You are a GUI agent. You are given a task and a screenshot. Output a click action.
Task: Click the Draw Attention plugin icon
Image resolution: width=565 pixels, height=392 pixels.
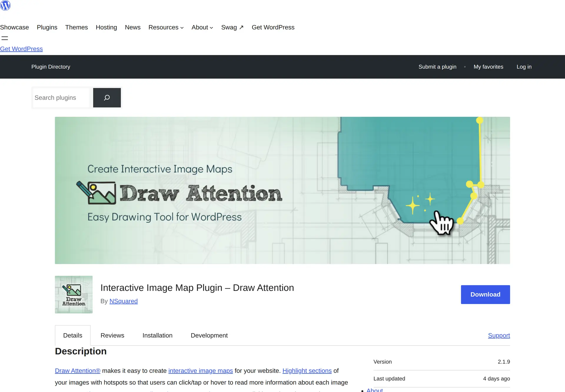point(74,294)
